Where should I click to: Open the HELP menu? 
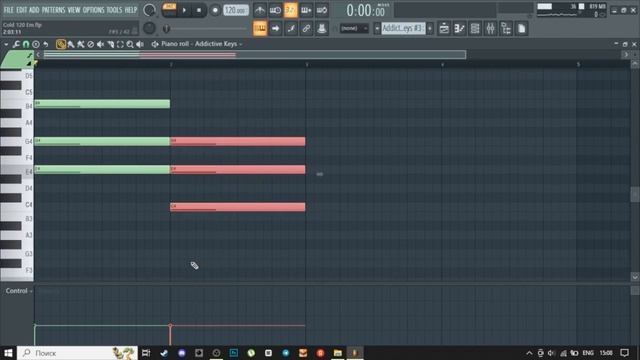(131, 10)
